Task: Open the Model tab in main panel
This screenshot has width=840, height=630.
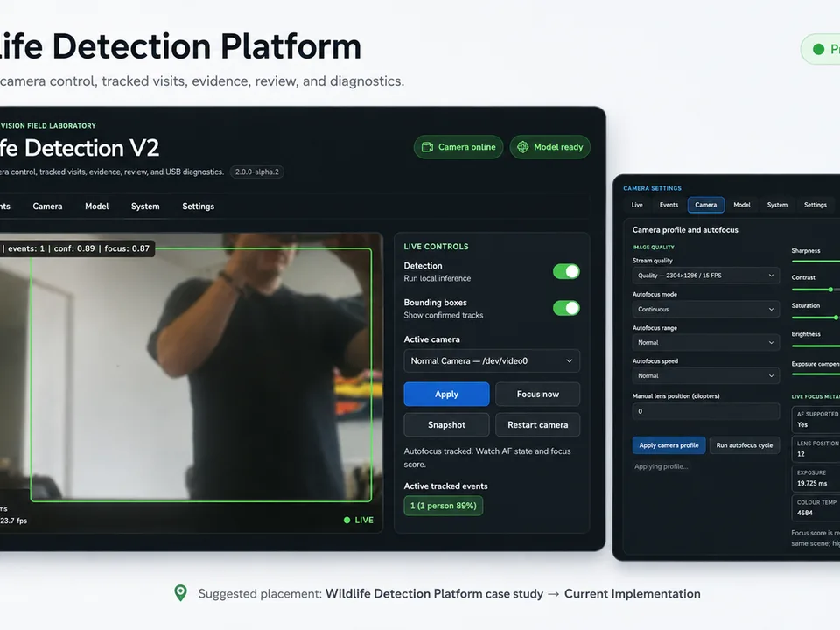Action: tap(97, 206)
